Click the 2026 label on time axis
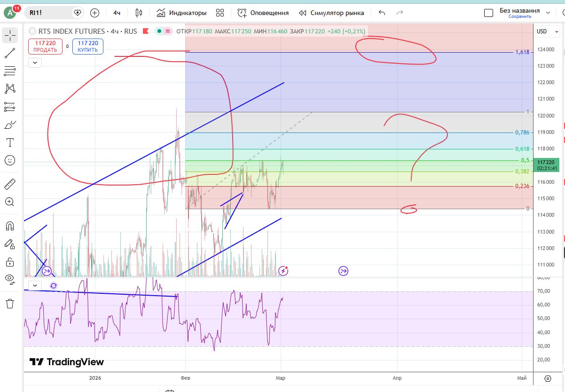The height and width of the screenshot is (392, 565). pyautogui.click(x=95, y=377)
